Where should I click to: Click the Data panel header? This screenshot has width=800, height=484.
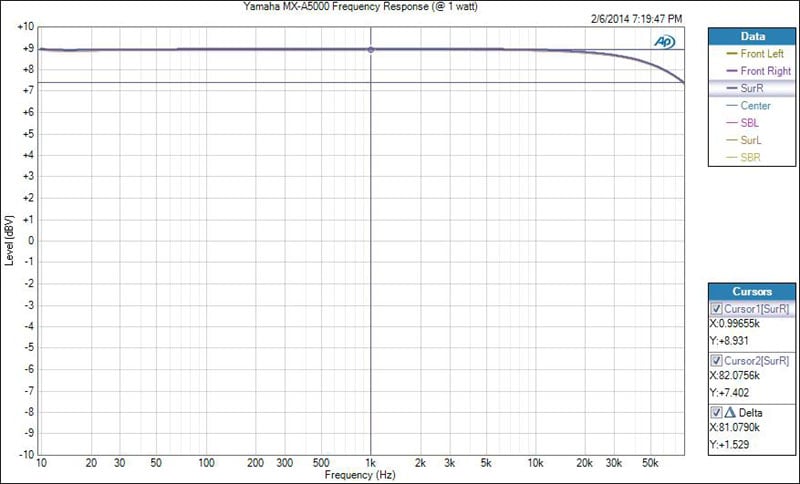tap(751, 35)
